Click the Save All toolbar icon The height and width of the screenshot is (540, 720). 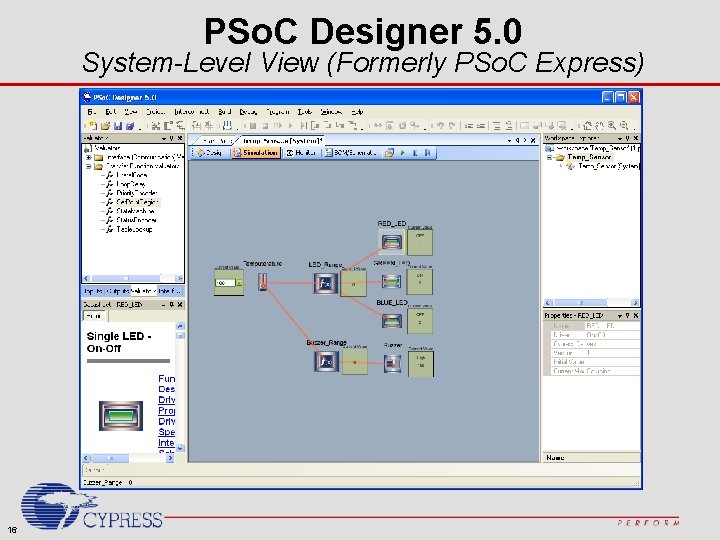tap(130, 125)
